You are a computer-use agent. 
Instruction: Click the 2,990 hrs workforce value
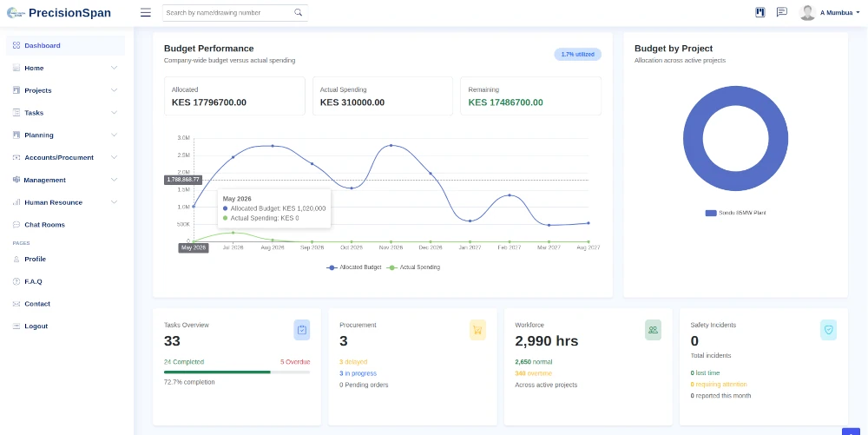pos(546,341)
